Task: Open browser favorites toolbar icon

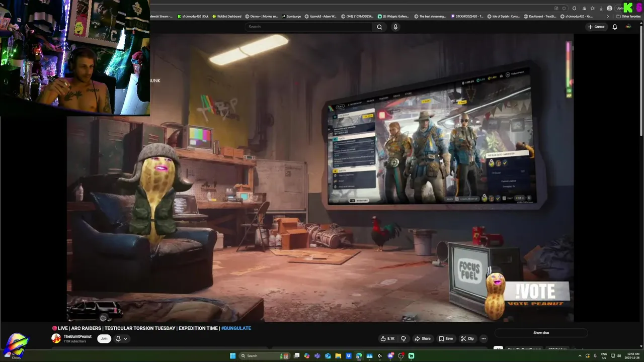Action: [592, 8]
